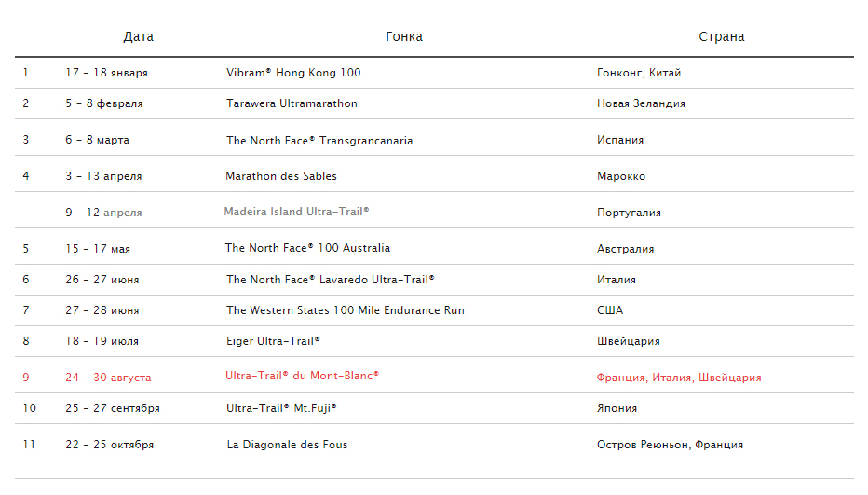The width and height of the screenshot is (868, 495).
Task: Open the Tarawera Ultramarathon entry
Action: pyautogui.click(x=292, y=103)
